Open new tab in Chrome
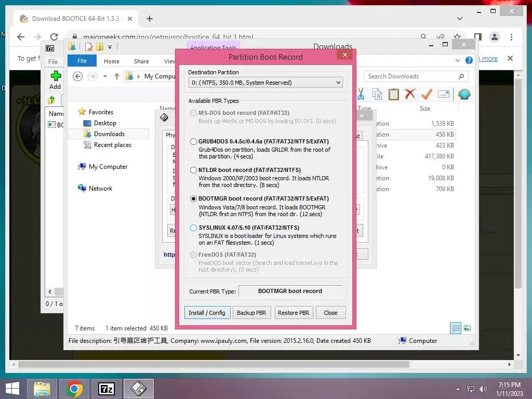 [x=149, y=19]
